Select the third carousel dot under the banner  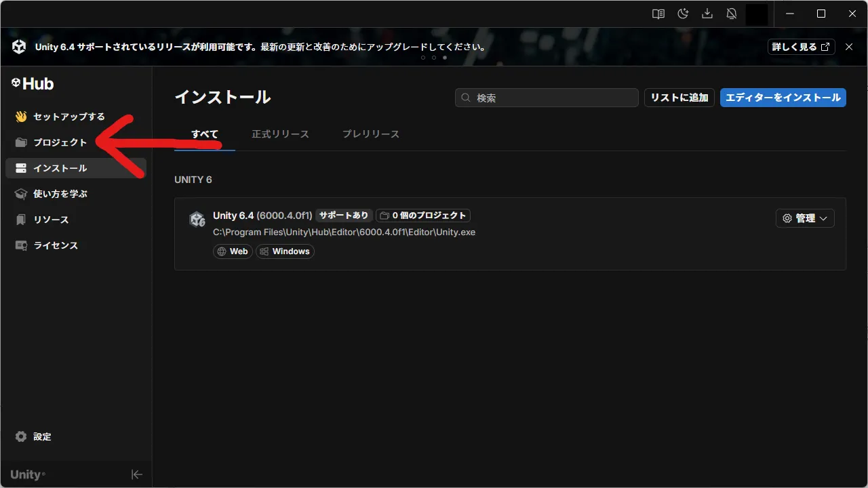click(445, 58)
